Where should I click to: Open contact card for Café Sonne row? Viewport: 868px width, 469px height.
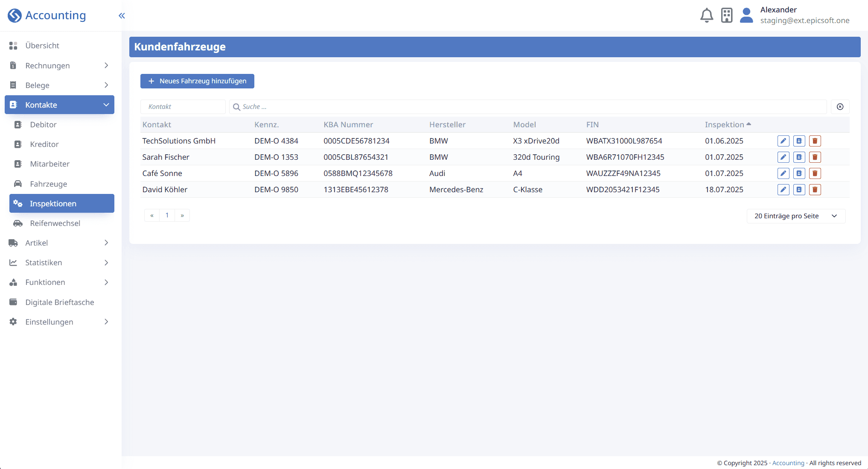pyautogui.click(x=799, y=173)
